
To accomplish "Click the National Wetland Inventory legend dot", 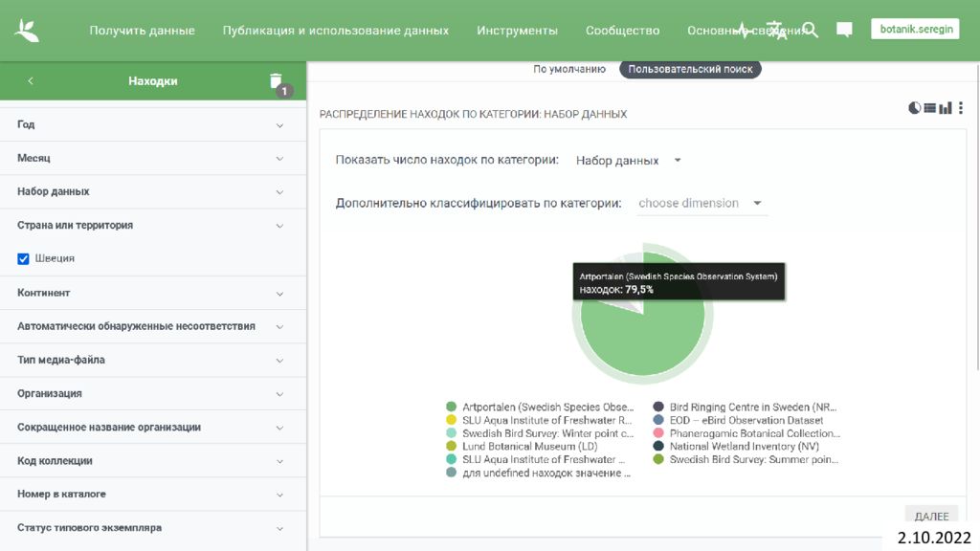I will click(658, 446).
